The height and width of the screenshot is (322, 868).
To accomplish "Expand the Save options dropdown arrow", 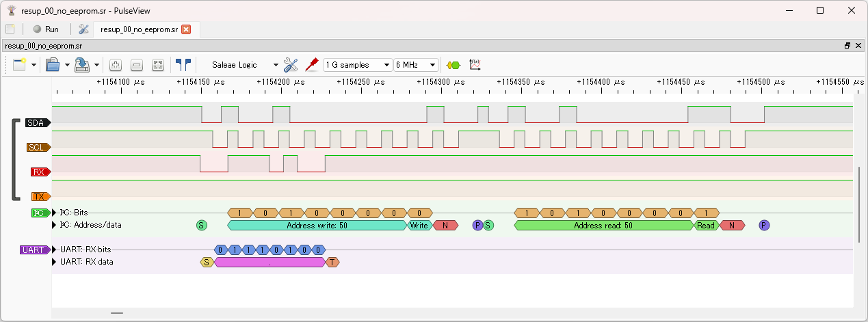I will 96,65.
